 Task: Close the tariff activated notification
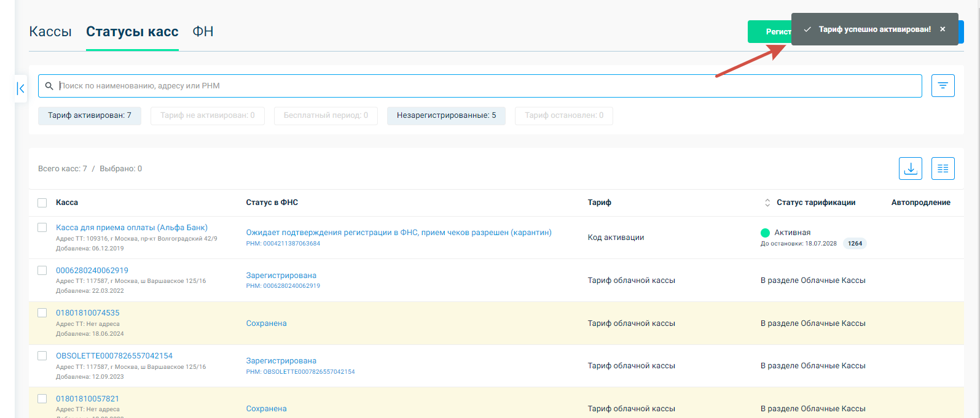point(943,29)
